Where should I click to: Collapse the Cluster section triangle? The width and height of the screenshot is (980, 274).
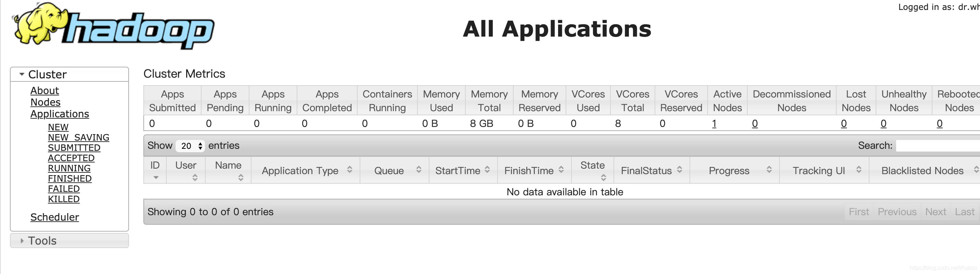[22, 74]
